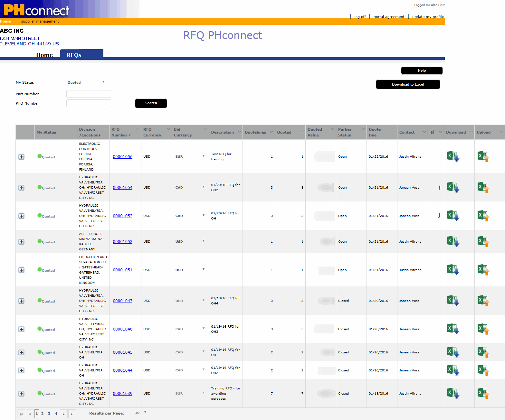Screen dimensions: 505x420
Task: Upload Excel file for RFQ 00001054
Action: point(483,187)
